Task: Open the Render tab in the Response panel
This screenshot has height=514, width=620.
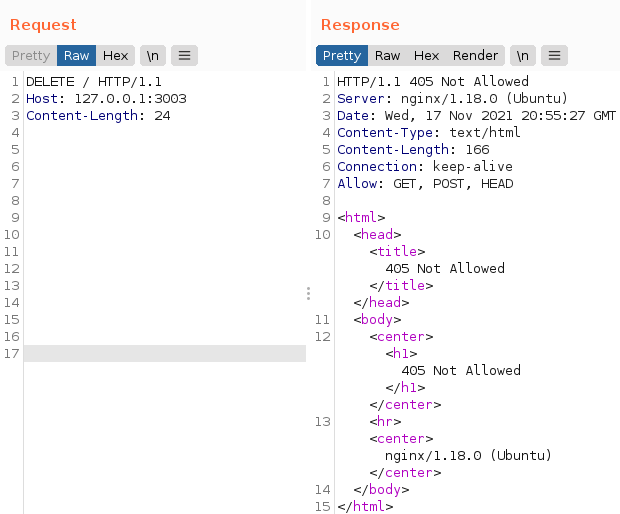Action: click(475, 56)
